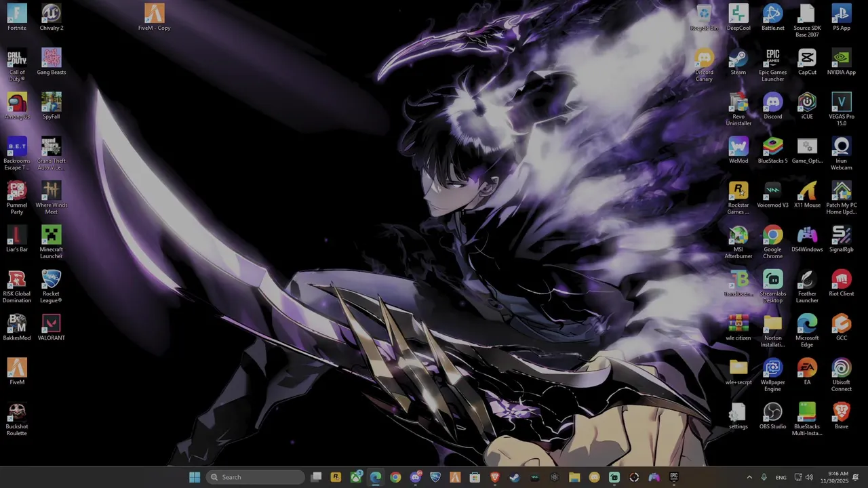Viewport: 868px width, 488px height.
Task: Select the Where Winds Meet shortcut
Action: pos(52,198)
